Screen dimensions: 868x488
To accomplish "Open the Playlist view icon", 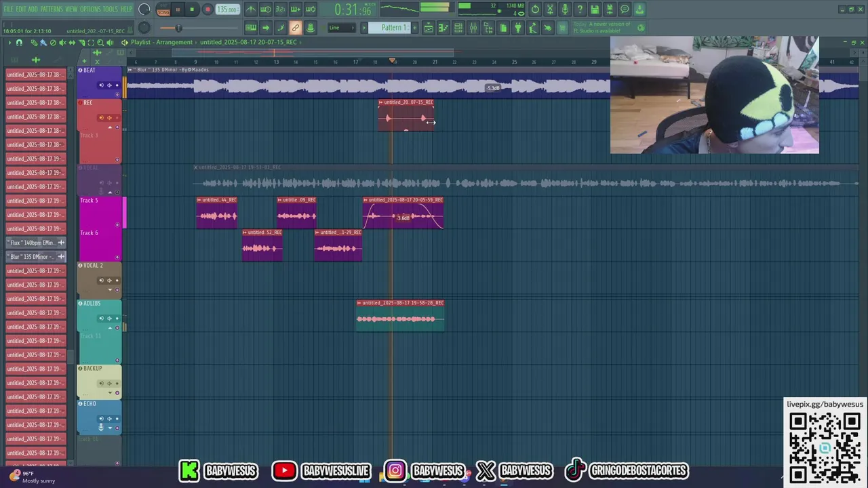I will pos(429,28).
